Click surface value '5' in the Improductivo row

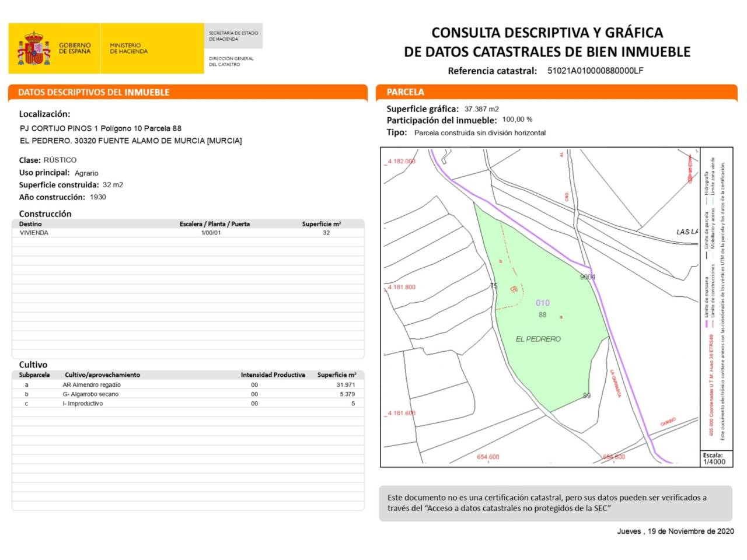tap(353, 404)
